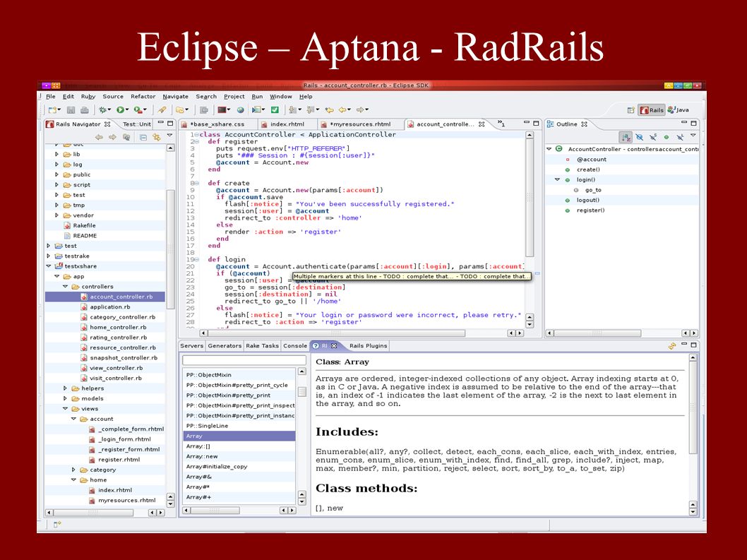Viewport: 747px width, 560px height.
Task: Click the RI search input field
Action: (244, 360)
